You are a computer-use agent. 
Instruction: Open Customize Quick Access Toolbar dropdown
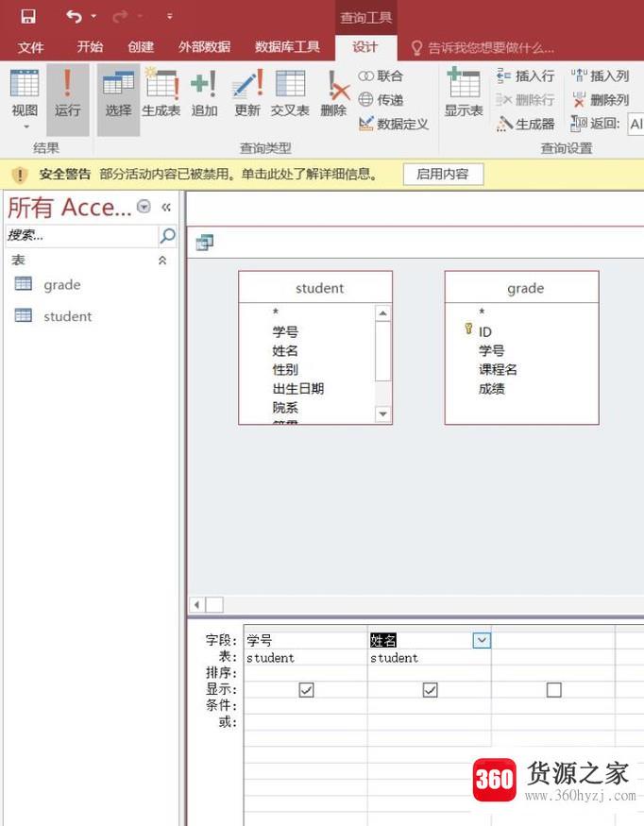pos(169,16)
